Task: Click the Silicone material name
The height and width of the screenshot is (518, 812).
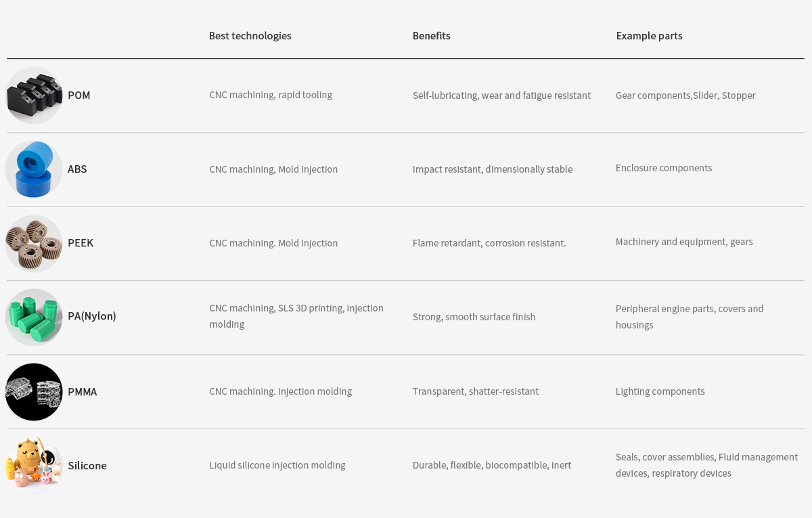Action: 87,465
